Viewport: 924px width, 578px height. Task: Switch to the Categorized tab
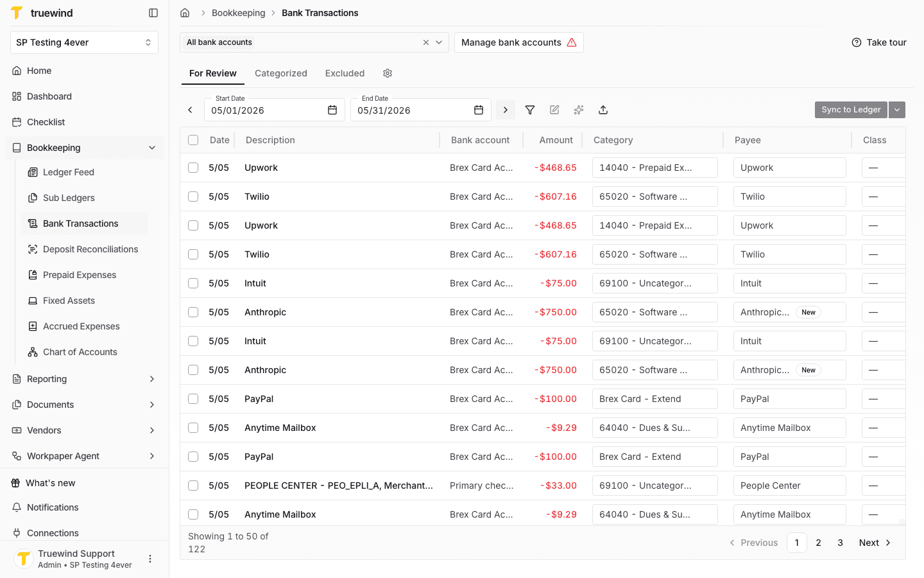[281, 73]
